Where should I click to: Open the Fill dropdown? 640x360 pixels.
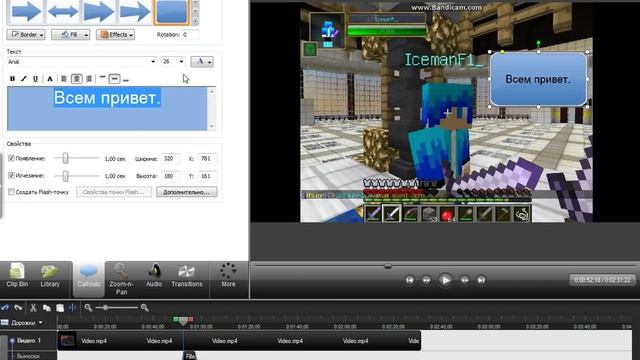pos(71,35)
